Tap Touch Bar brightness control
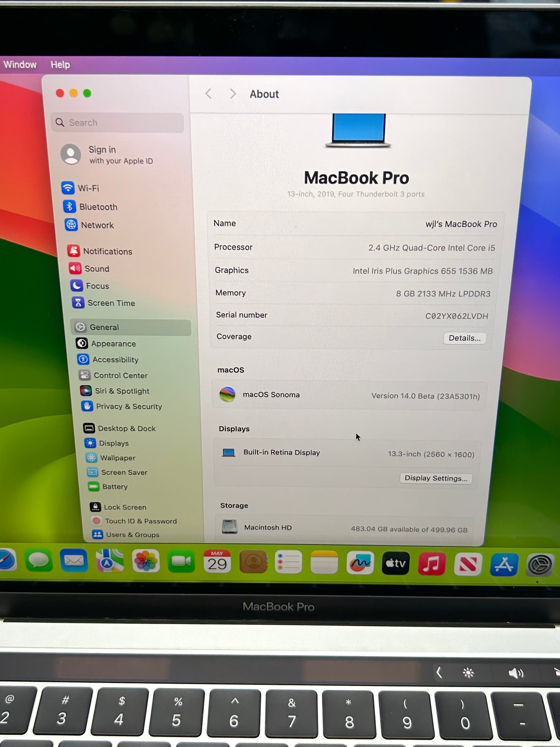This screenshot has width=560, height=747. (468, 673)
